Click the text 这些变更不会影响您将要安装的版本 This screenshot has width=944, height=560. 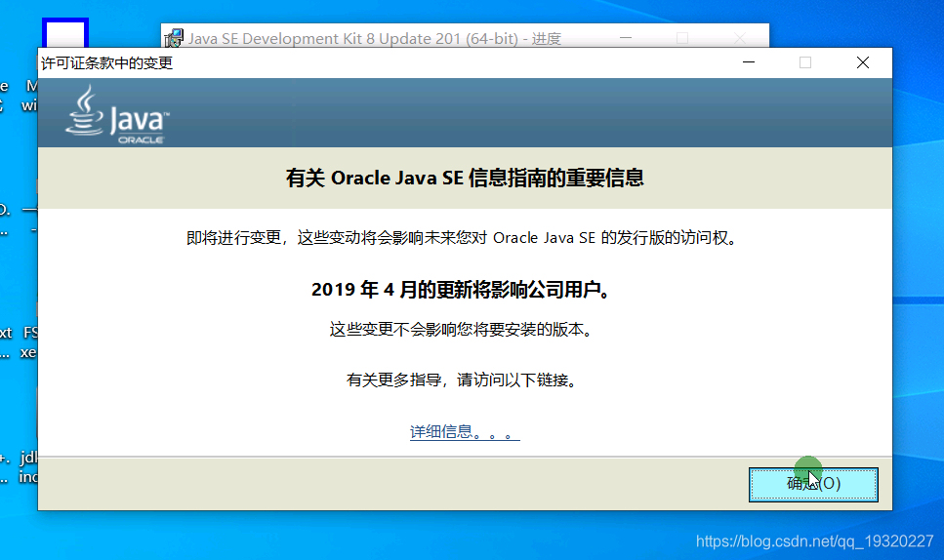[x=461, y=330]
